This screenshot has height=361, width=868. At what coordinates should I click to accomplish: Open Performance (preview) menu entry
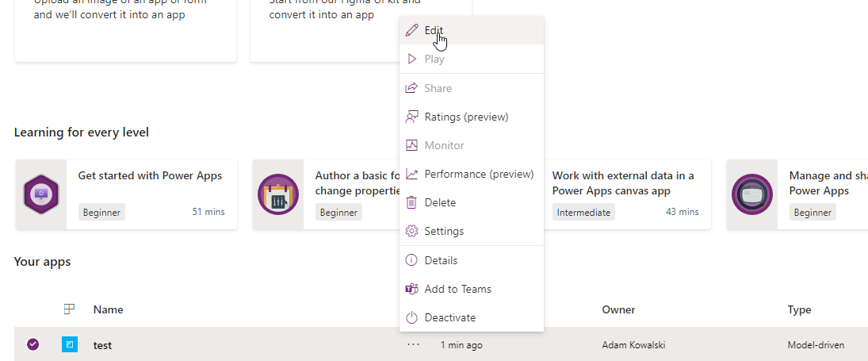point(471,174)
